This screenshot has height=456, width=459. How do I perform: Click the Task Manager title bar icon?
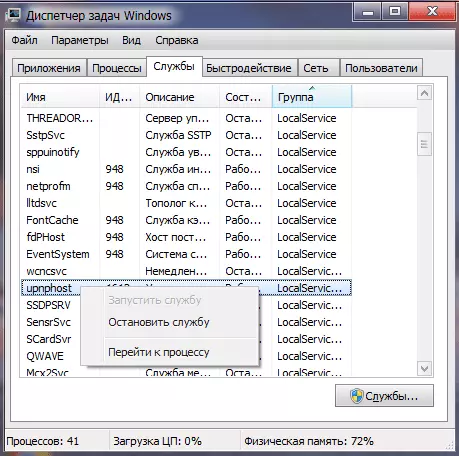tap(13, 15)
